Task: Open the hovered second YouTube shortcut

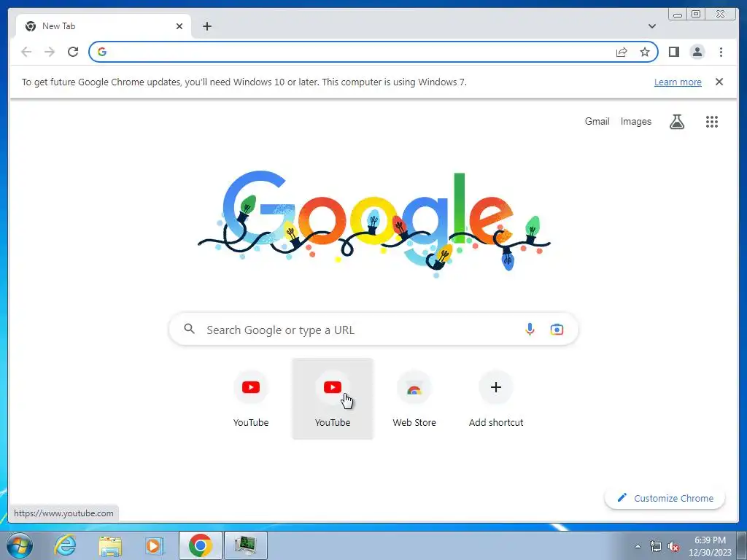Action: [x=333, y=399]
